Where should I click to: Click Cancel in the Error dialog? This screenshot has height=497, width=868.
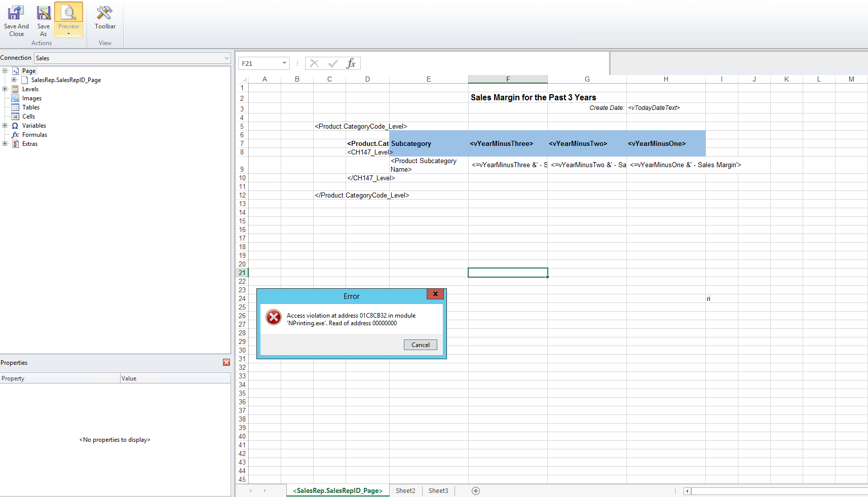tap(421, 345)
